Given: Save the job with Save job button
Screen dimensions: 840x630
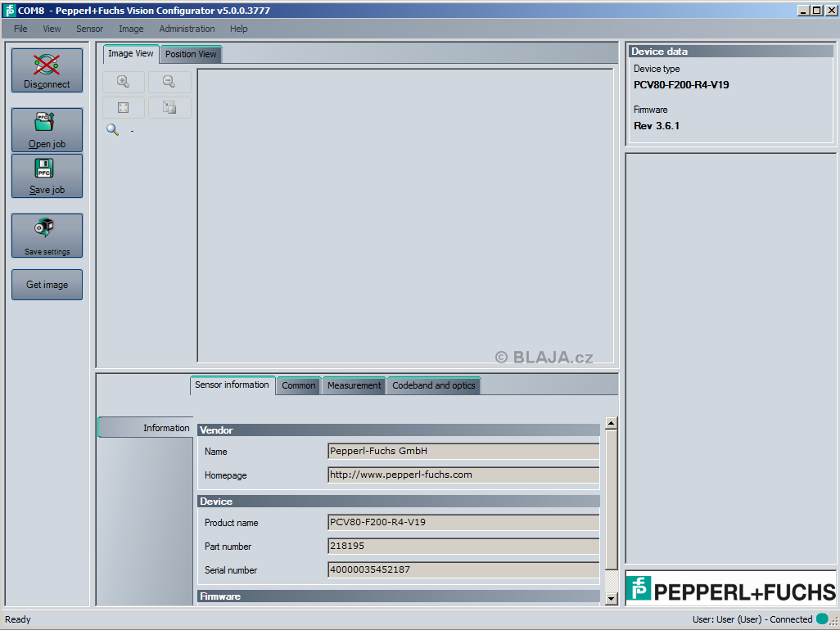Looking at the screenshot, I should click(x=47, y=176).
